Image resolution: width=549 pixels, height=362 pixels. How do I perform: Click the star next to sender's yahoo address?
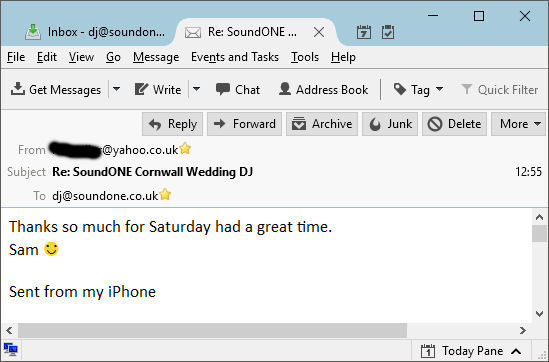click(x=185, y=149)
